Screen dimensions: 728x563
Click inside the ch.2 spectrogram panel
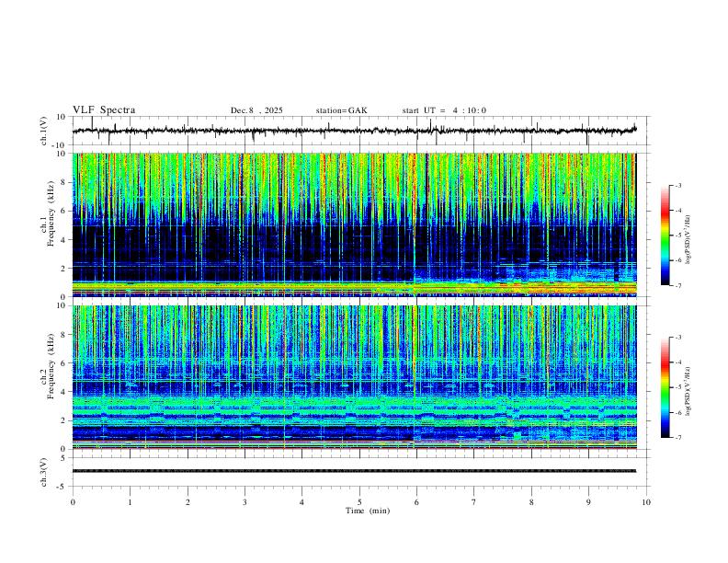tap(354, 377)
